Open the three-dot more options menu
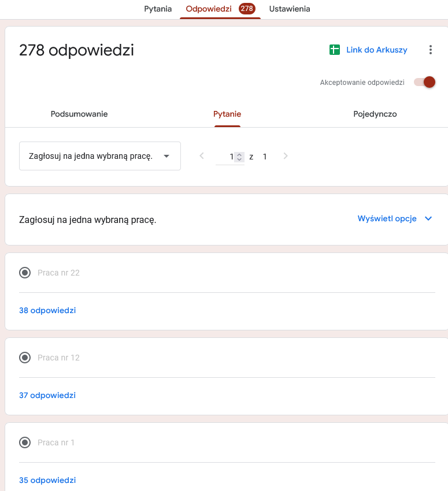 pos(430,50)
